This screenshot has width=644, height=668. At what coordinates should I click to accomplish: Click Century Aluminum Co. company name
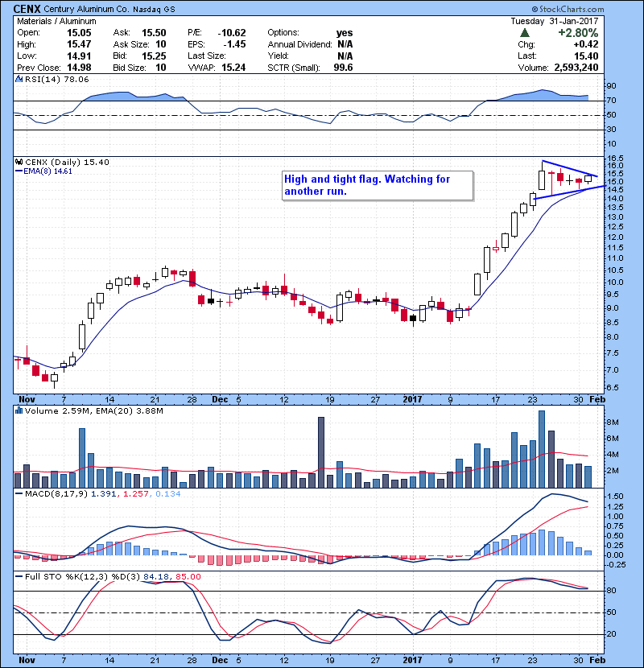point(88,9)
